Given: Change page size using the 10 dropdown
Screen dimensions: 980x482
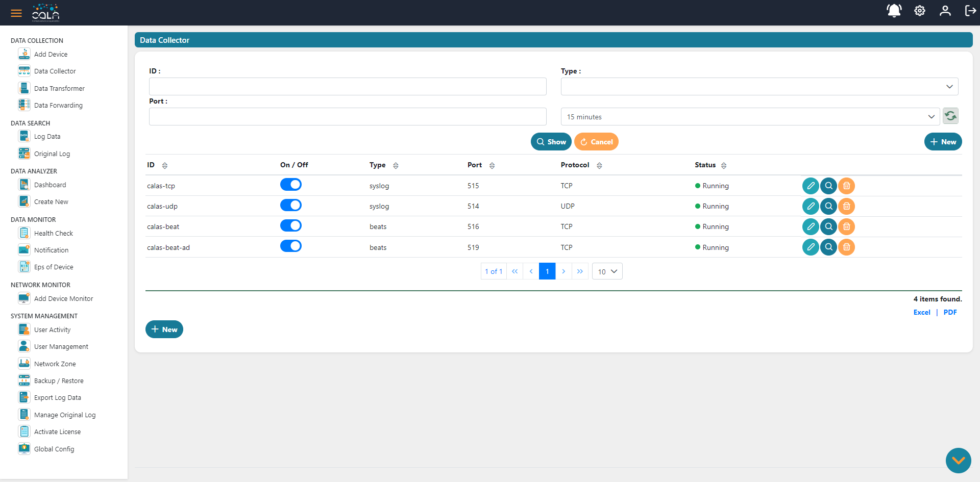Looking at the screenshot, I should click(x=607, y=271).
